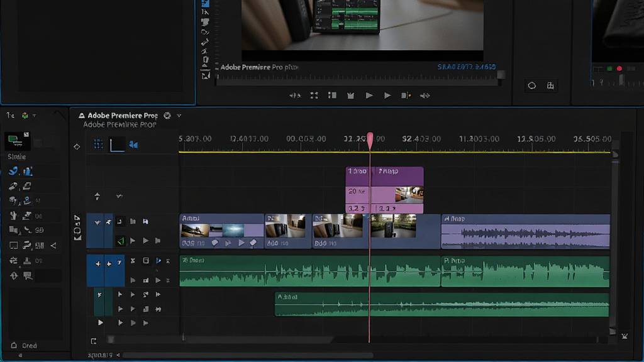Open the dropdown arrow right of the timeline gear icon
The width and height of the screenshot is (644, 362).
tap(179, 116)
